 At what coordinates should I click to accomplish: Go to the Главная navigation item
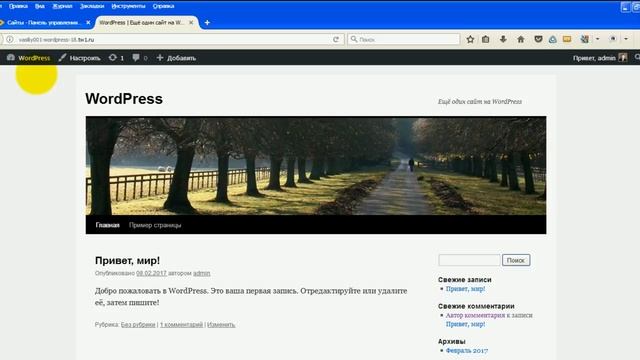[107, 225]
